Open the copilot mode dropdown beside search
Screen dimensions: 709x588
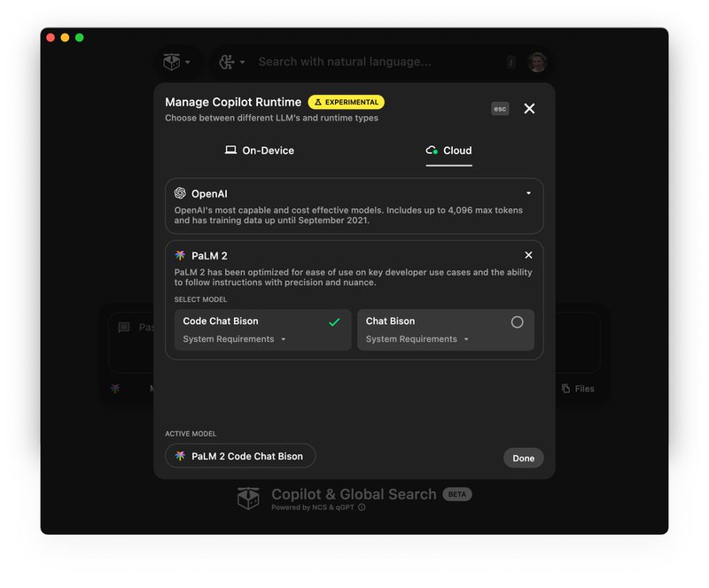[232, 62]
